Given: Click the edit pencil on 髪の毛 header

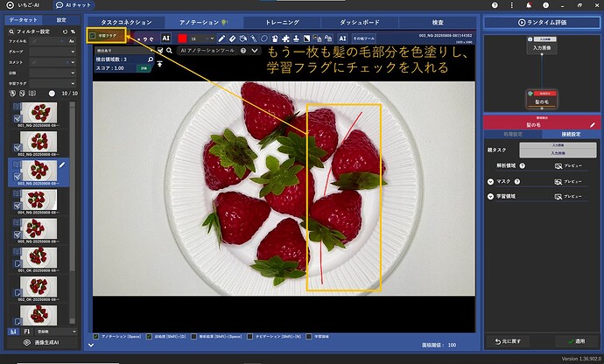Looking at the screenshot, I should pyautogui.click(x=592, y=125).
